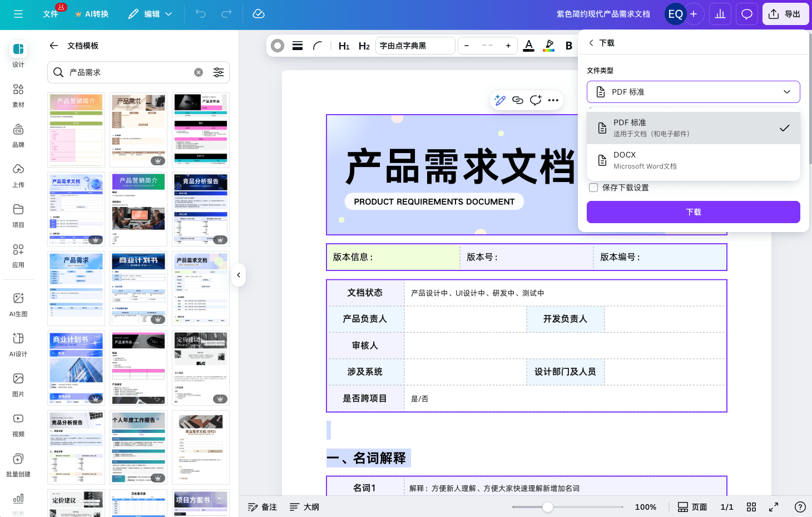The width and height of the screenshot is (812, 517).
Task: Open the grid view icon
Action: point(751,507)
